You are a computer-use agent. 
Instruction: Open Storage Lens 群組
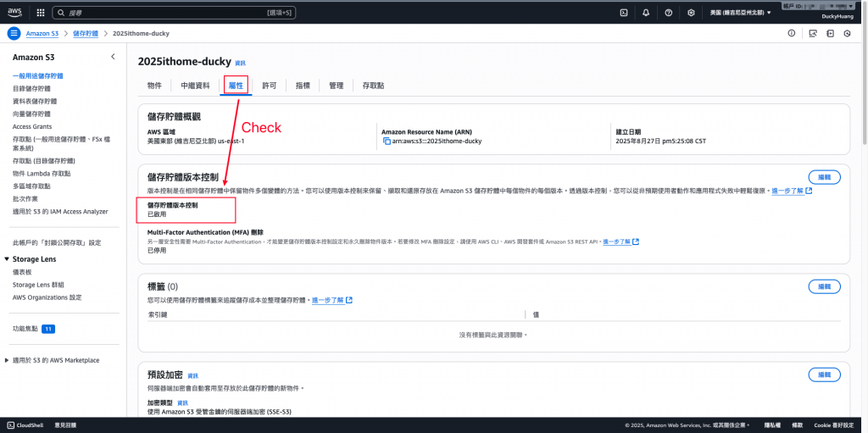[38, 285]
